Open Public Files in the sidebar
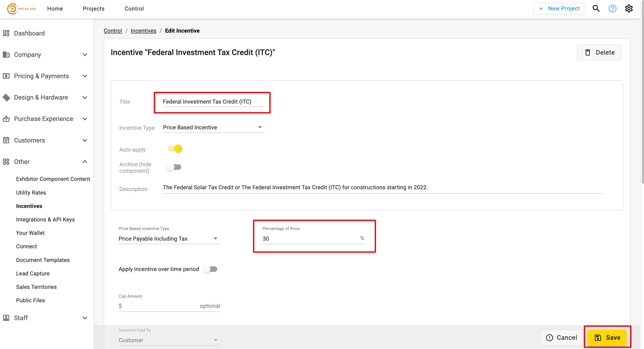The image size is (644, 349). click(30, 300)
